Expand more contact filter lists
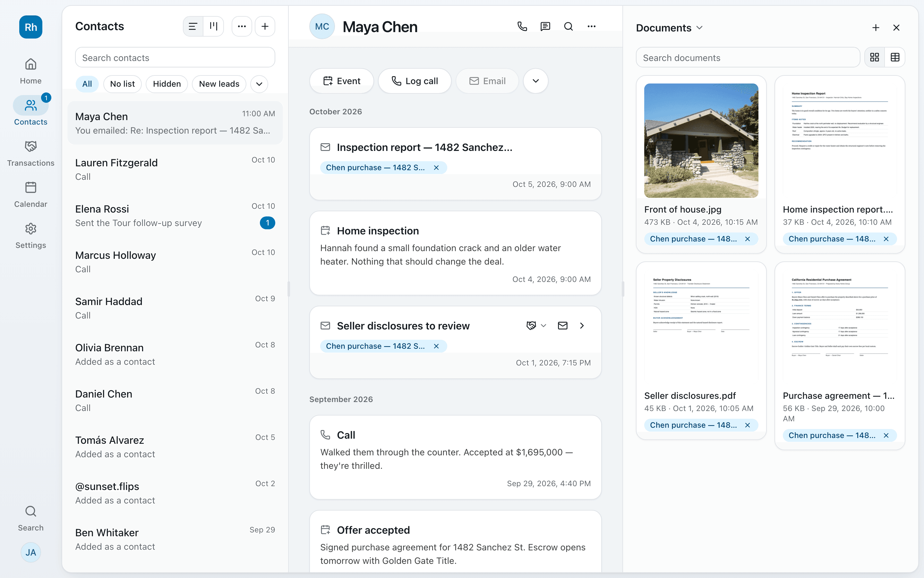Viewport: 924px width, 578px height. pos(259,84)
